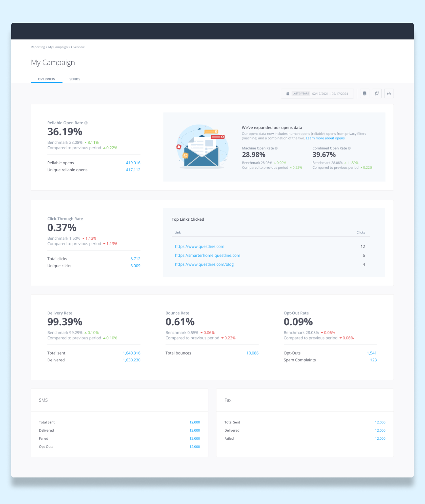Viewport: 425px width, 504px height.
Task: Click My Campaign in the breadcrumb
Action: point(58,47)
